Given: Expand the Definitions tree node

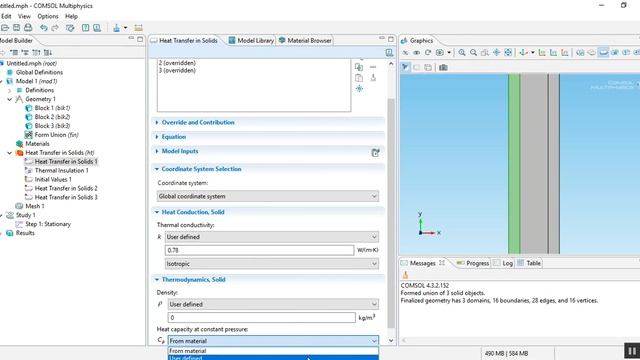Looking at the screenshot, I should click(x=10, y=90).
